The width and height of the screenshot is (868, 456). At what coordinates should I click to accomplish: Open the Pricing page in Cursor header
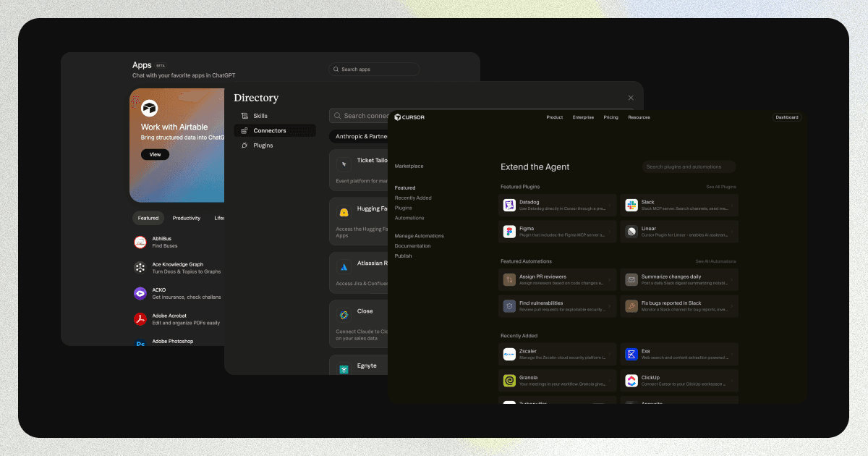pyautogui.click(x=611, y=117)
